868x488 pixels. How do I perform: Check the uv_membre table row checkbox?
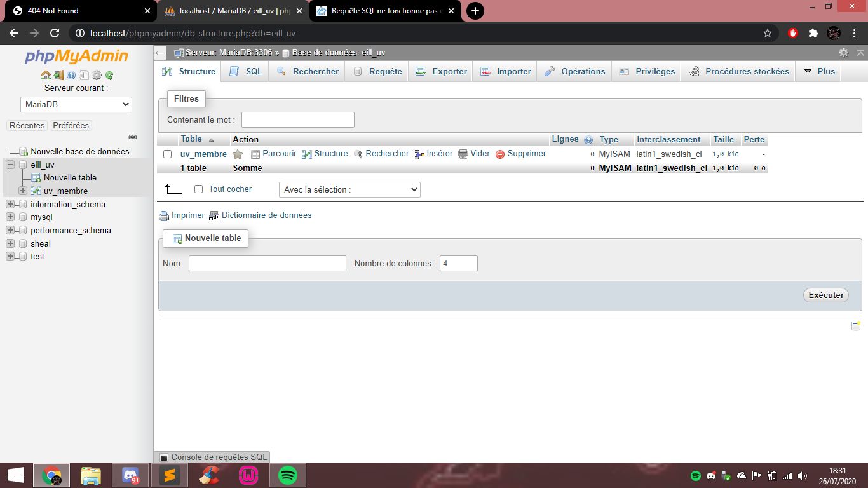(x=168, y=154)
